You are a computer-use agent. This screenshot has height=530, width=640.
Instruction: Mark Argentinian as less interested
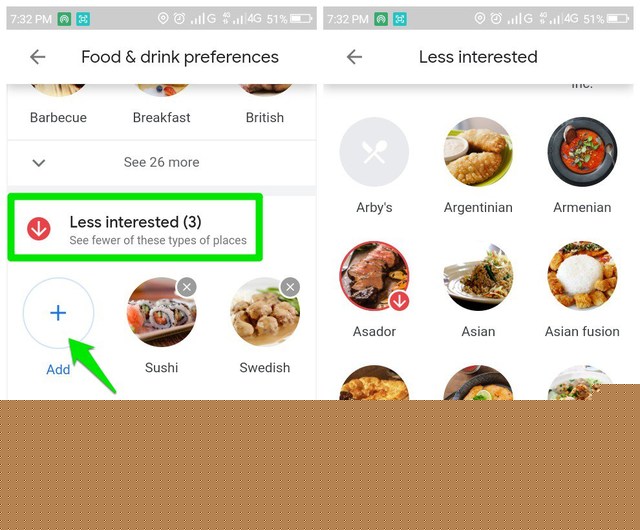478,152
